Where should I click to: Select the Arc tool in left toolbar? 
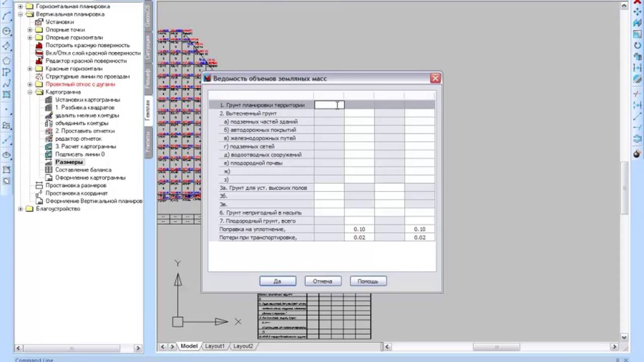click(x=7, y=17)
